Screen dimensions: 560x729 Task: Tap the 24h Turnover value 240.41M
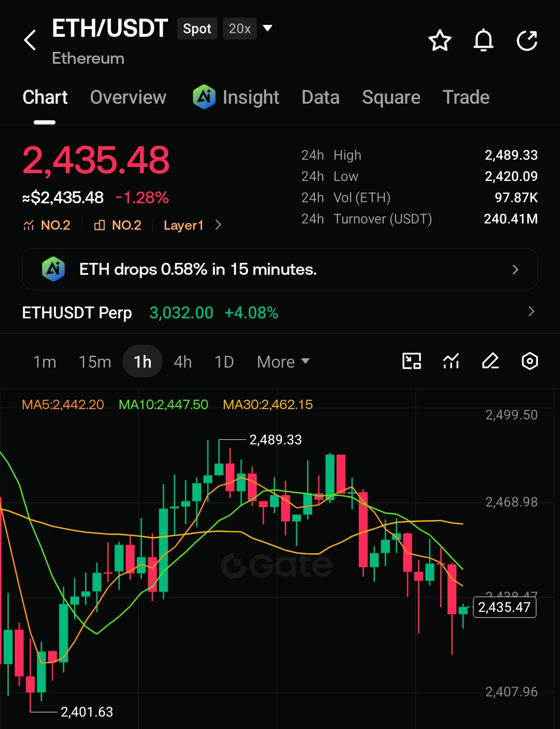point(511,219)
